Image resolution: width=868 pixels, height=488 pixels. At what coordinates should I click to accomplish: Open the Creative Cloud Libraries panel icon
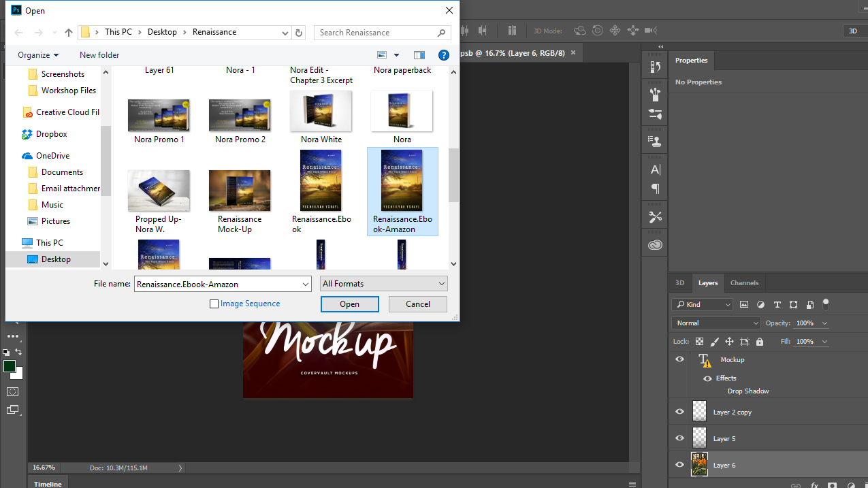655,245
